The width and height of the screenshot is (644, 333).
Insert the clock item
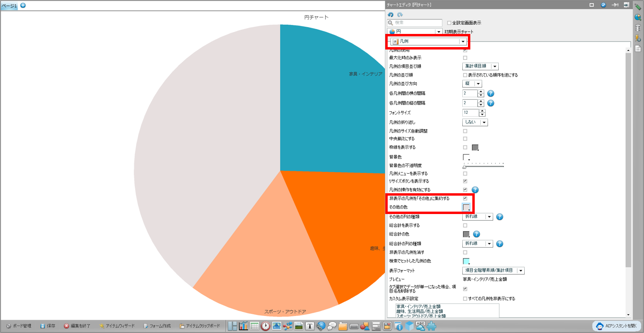[266, 326]
